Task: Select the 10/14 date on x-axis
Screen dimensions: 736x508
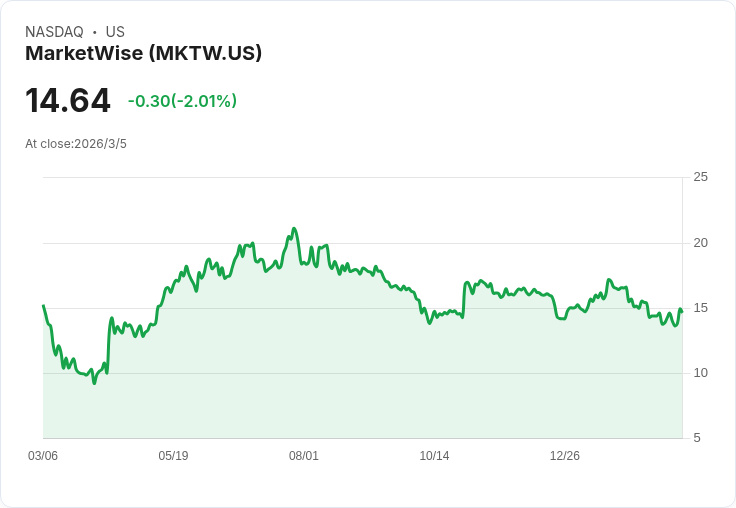Action: point(434,456)
